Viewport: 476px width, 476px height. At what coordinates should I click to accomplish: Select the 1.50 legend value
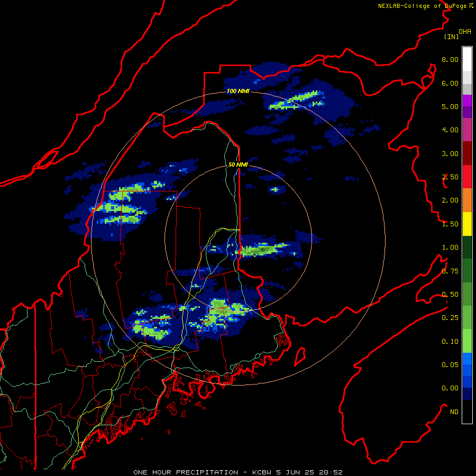pos(450,224)
